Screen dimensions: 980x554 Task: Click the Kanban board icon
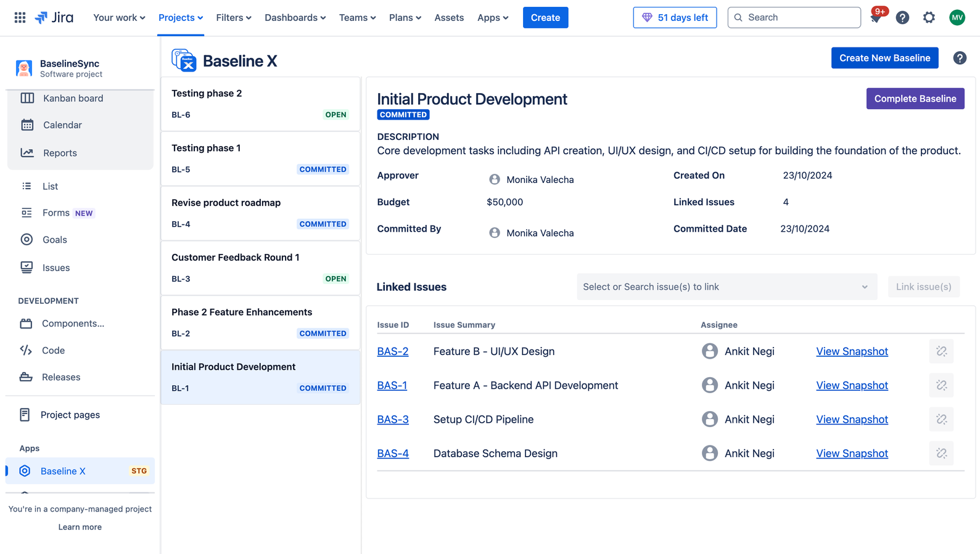tap(27, 98)
